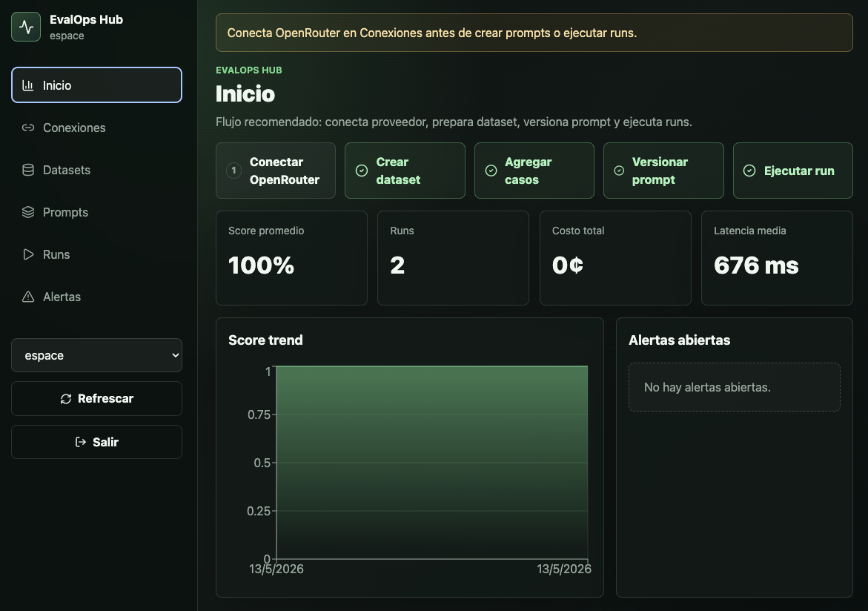
Task: Select the Conectar OpenRouter step
Action: click(x=276, y=171)
